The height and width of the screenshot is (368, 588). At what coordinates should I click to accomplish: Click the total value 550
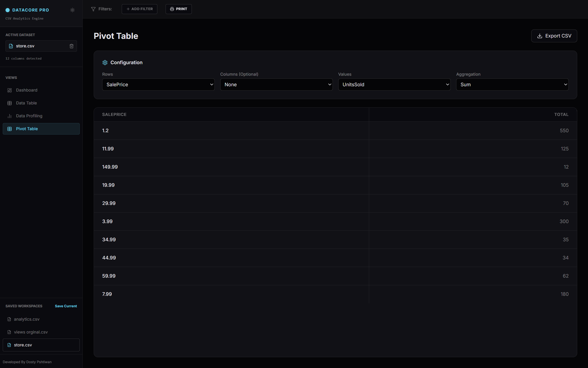(564, 131)
